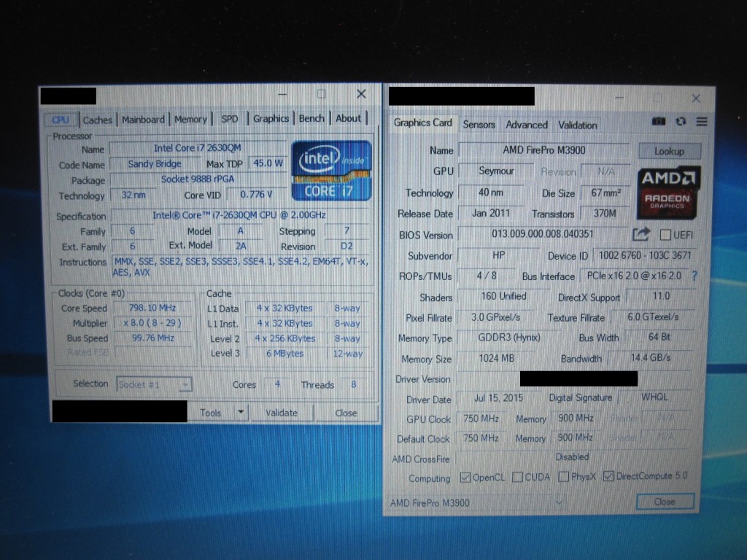
Task: Switch to the Sensors tab
Action: 479,125
